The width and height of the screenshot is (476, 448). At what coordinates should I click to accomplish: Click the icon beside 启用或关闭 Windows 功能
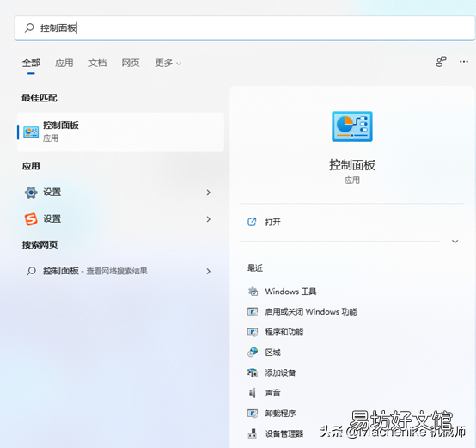[x=253, y=312]
